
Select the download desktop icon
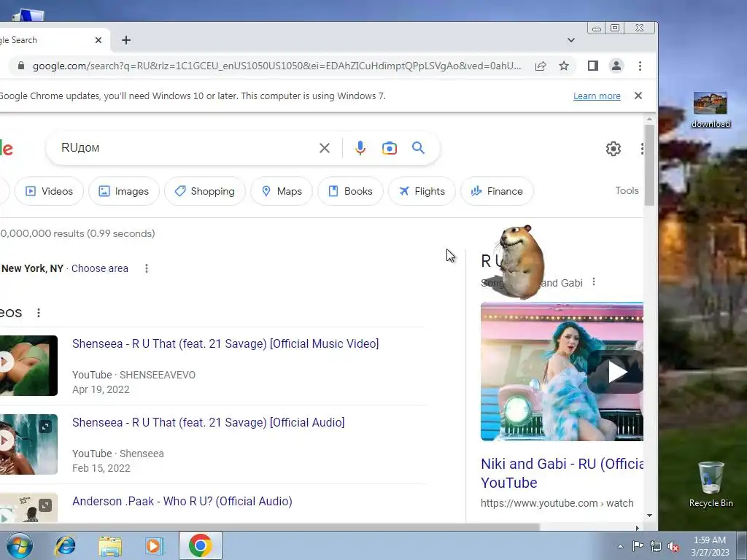[711, 110]
